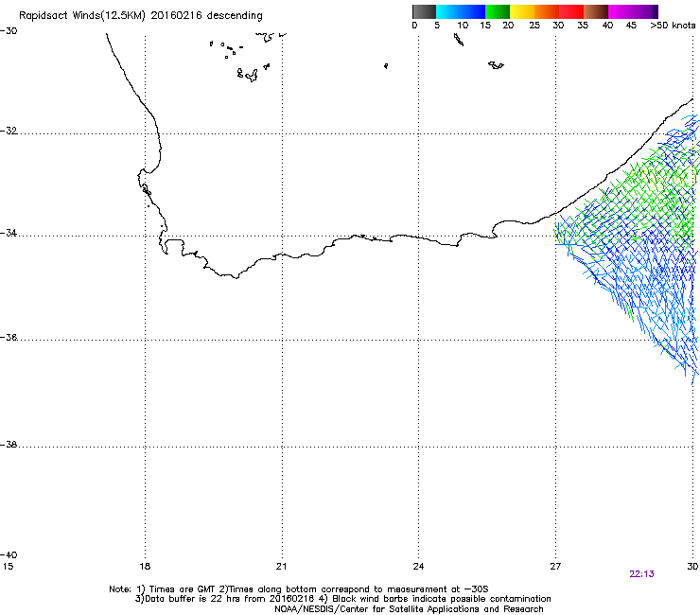The image size is (700, 615).
Task: Pick the orange 25-30 knots legend segment
Action: [x=547, y=11]
